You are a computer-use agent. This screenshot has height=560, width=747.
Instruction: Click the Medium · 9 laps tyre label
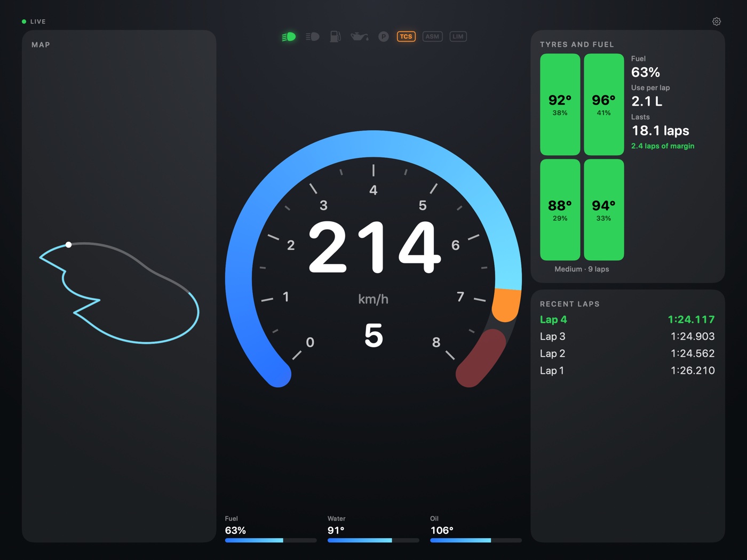[582, 269]
